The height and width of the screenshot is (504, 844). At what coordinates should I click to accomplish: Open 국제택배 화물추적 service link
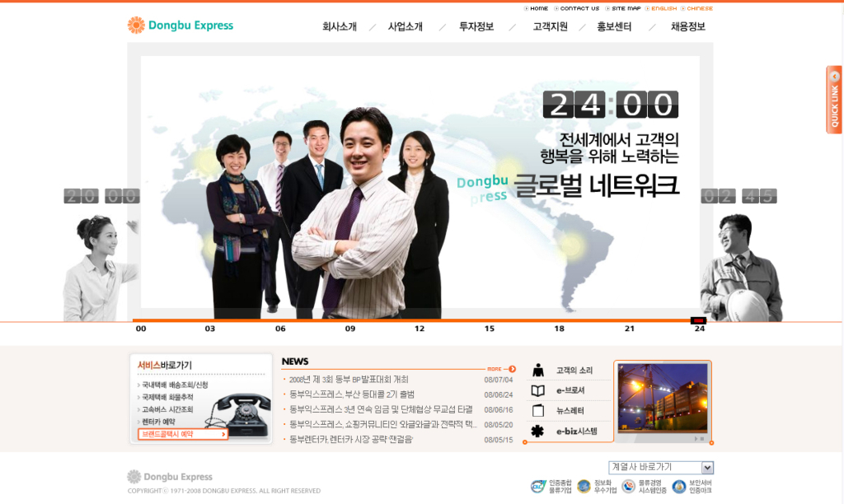pyautogui.click(x=166, y=397)
